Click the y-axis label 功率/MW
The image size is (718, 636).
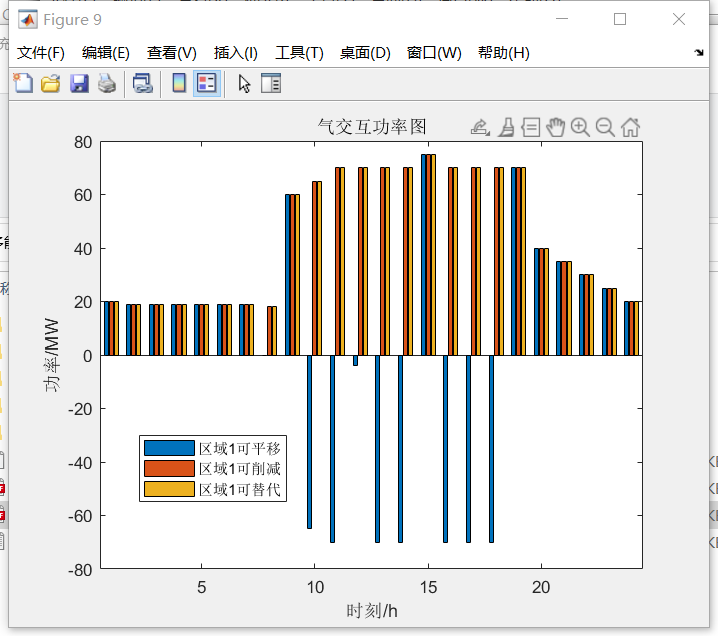pyautogui.click(x=52, y=355)
